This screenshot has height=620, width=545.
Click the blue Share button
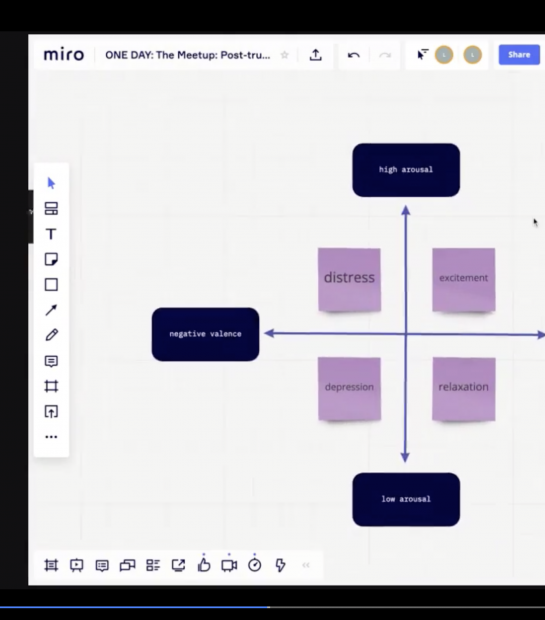519,55
